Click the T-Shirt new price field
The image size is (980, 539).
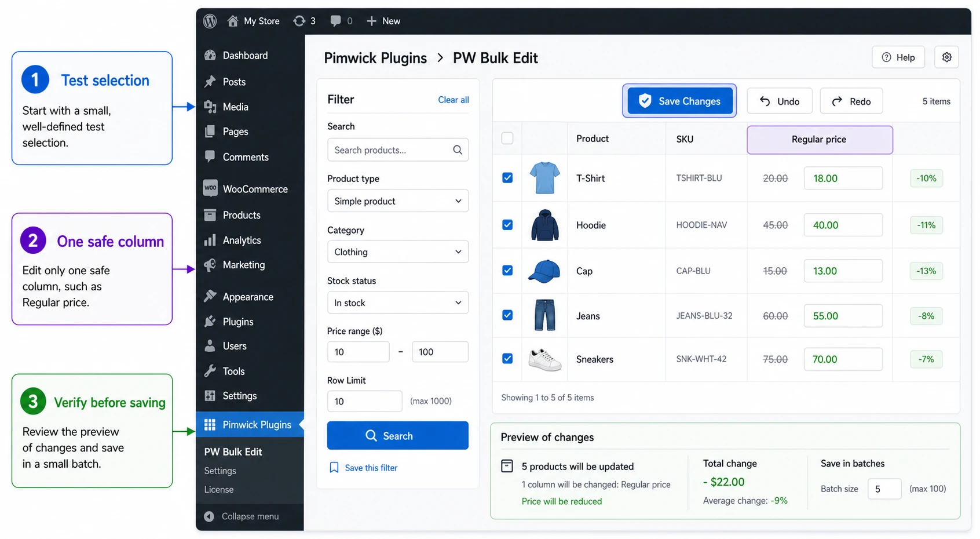843,178
